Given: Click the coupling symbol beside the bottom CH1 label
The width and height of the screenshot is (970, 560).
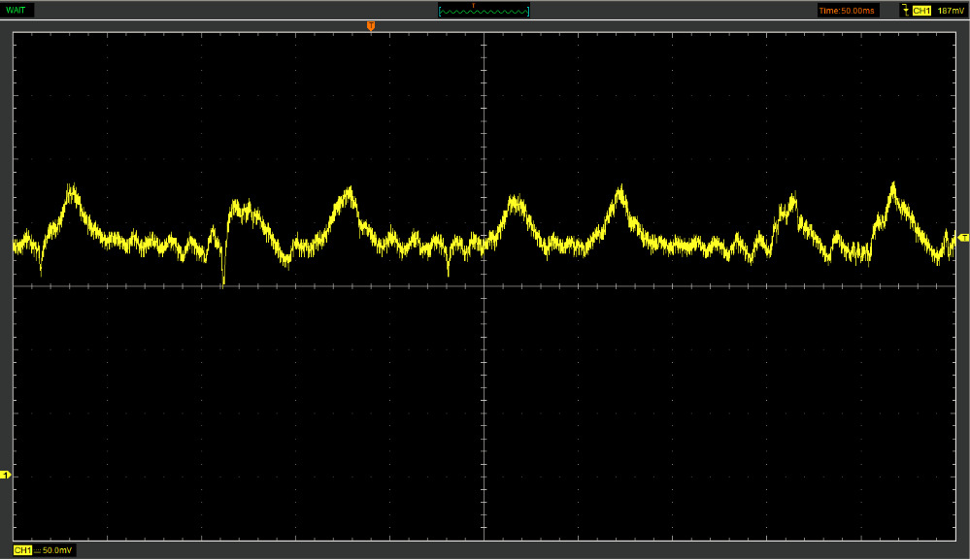Looking at the screenshot, I should pyautogui.click(x=37, y=550).
